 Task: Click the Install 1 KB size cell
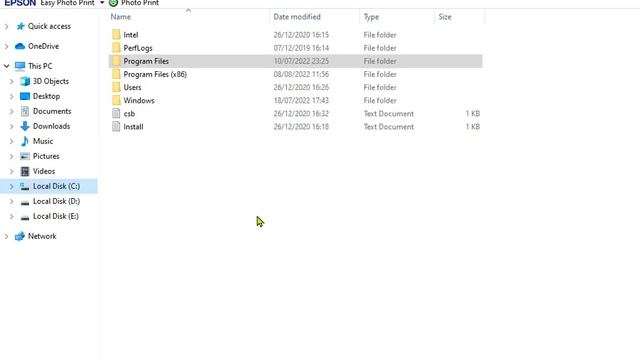tap(473, 127)
